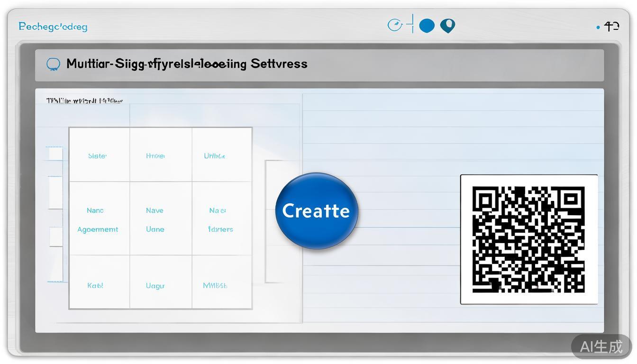Screen dimensions: 637x364
Task: Click the vertical divider icon in the title bar
Action: coord(412,24)
